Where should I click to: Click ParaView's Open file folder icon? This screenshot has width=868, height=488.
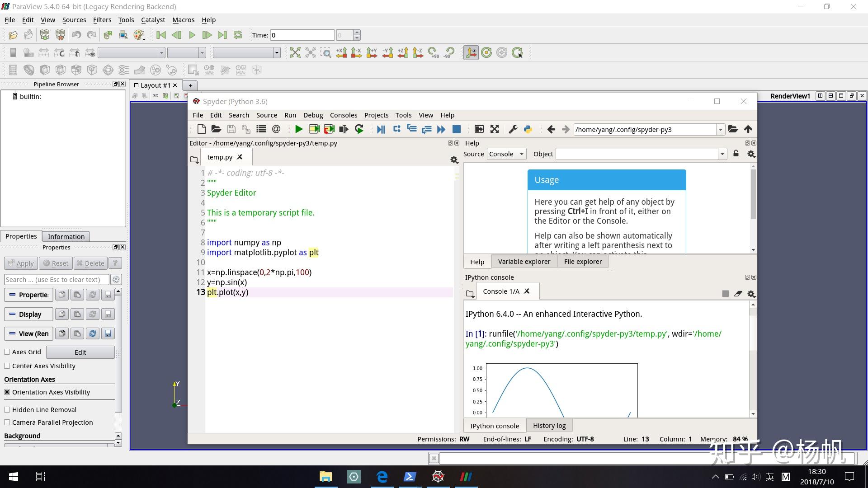pos(13,35)
